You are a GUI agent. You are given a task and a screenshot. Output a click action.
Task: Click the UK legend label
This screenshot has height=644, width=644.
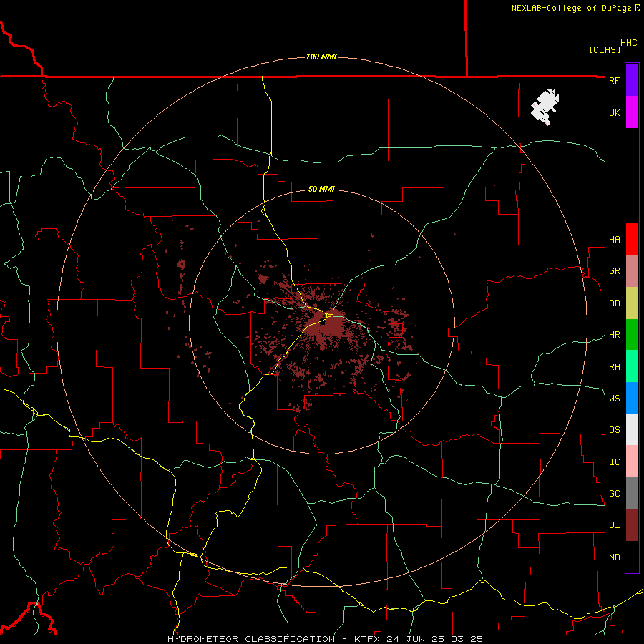click(614, 112)
